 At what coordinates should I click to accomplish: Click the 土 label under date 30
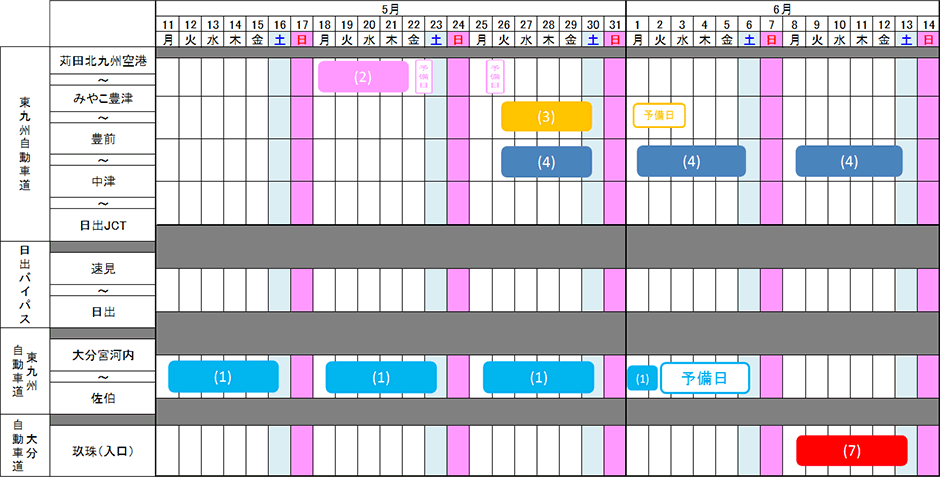click(x=593, y=40)
